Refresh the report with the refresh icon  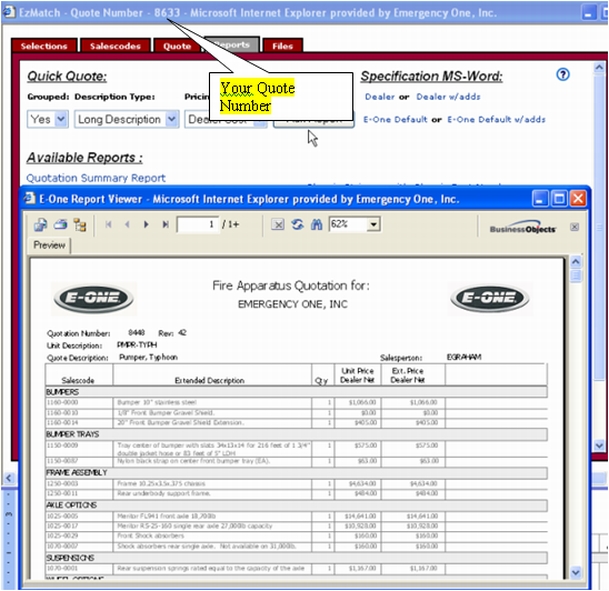click(x=297, y=224)
